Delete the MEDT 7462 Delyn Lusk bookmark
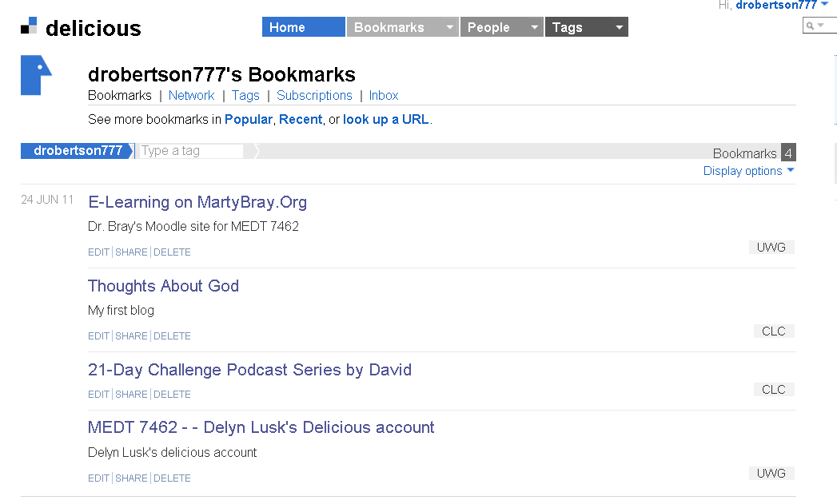Viewport: 837px width, 504px height. tap(172, 478)
